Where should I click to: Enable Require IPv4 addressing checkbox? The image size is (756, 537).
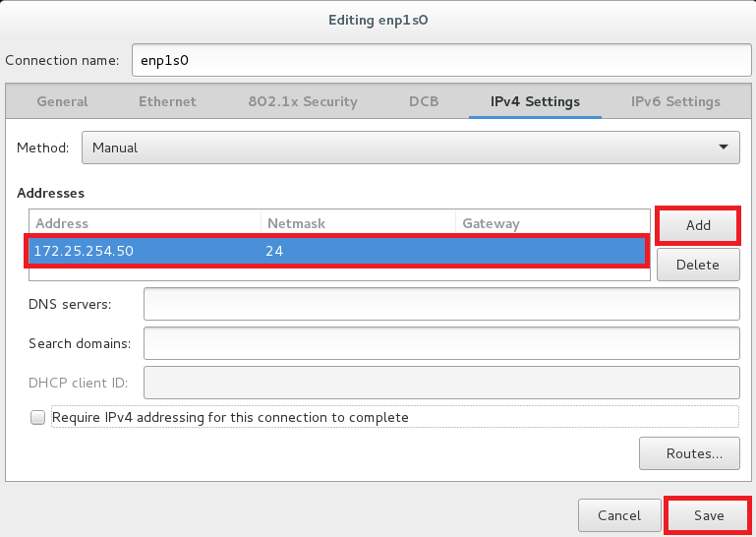37,417
